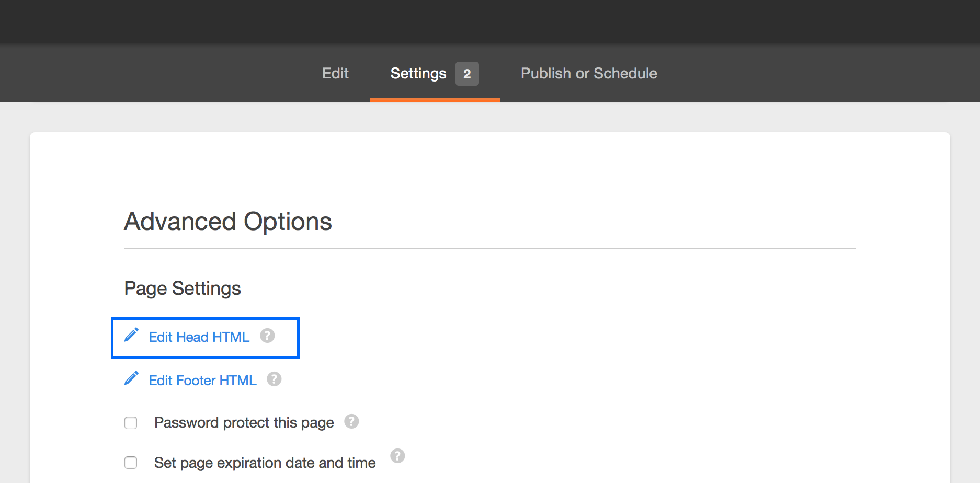Switch to the Edit tab
This screenshot has height=483, width=980.
coord(335,74)
